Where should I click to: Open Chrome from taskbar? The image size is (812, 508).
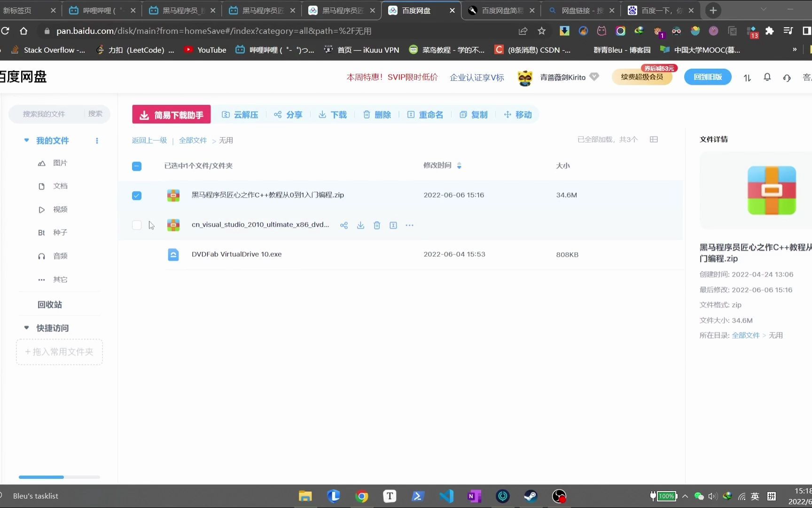tap(361, 496)
